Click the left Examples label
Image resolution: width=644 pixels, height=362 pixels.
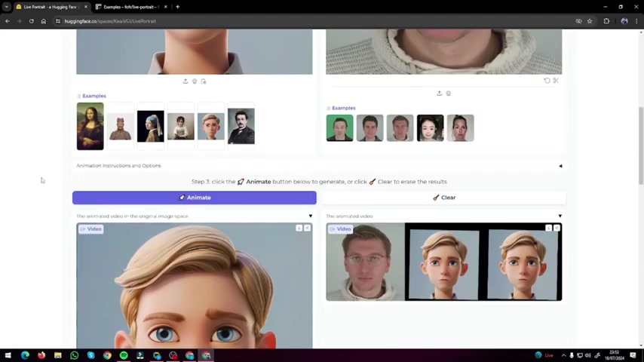point(94,96)
